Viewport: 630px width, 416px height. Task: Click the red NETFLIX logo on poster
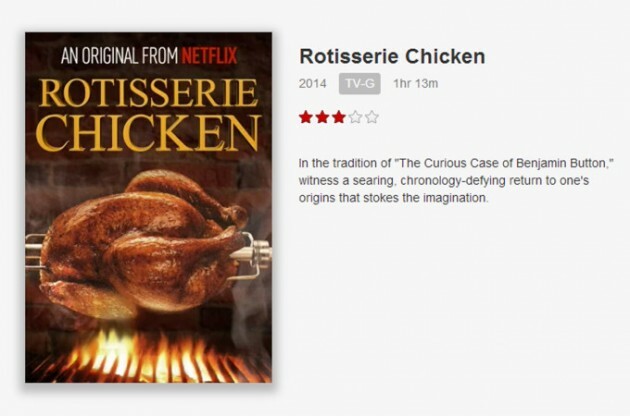click(209, 55)
